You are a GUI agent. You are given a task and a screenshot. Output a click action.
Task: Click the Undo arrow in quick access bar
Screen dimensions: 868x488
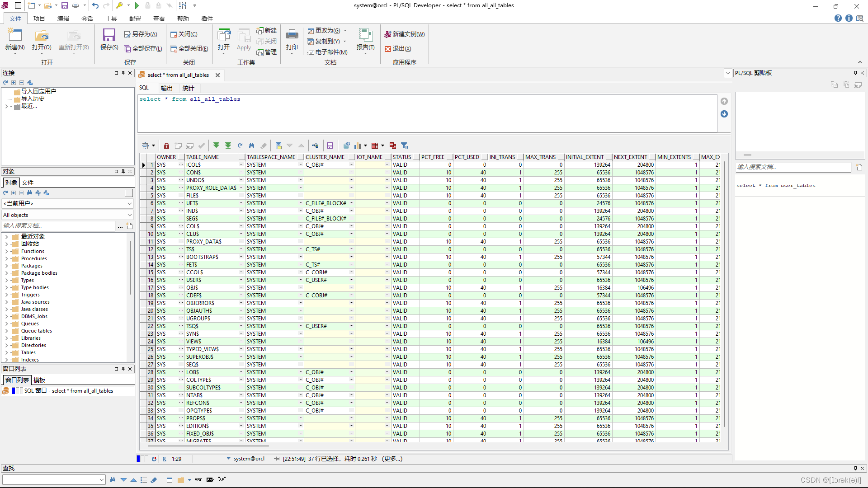pos(95,5)
